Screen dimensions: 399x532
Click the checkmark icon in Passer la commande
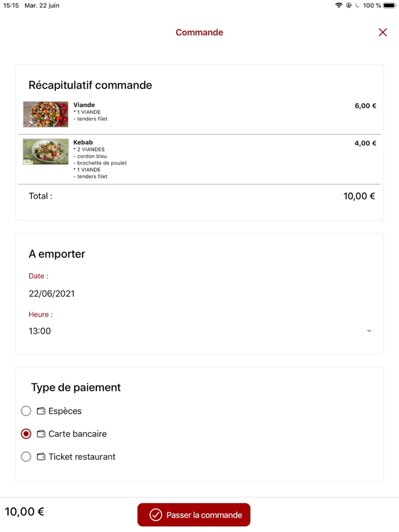(155, 514)
